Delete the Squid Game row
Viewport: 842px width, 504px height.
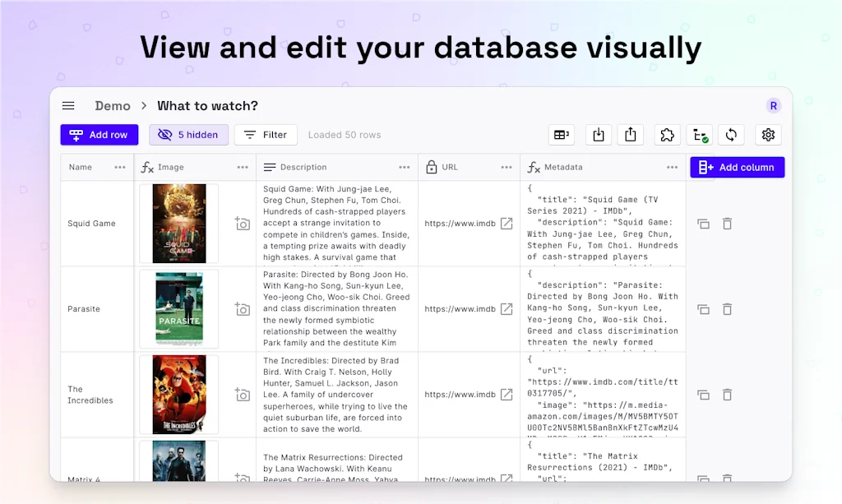727,224
